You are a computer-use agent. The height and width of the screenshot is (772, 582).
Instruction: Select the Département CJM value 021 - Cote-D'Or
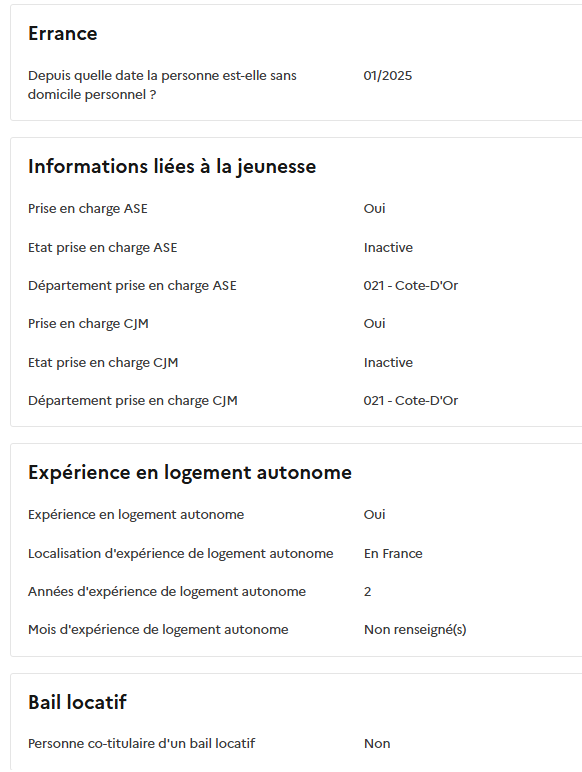[411, 401]
